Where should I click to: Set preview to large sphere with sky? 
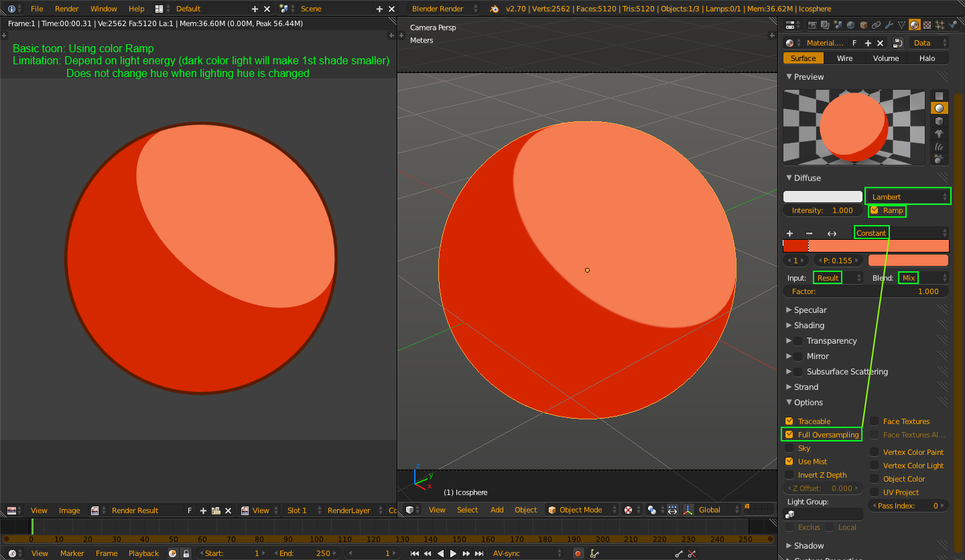point(939,159)
